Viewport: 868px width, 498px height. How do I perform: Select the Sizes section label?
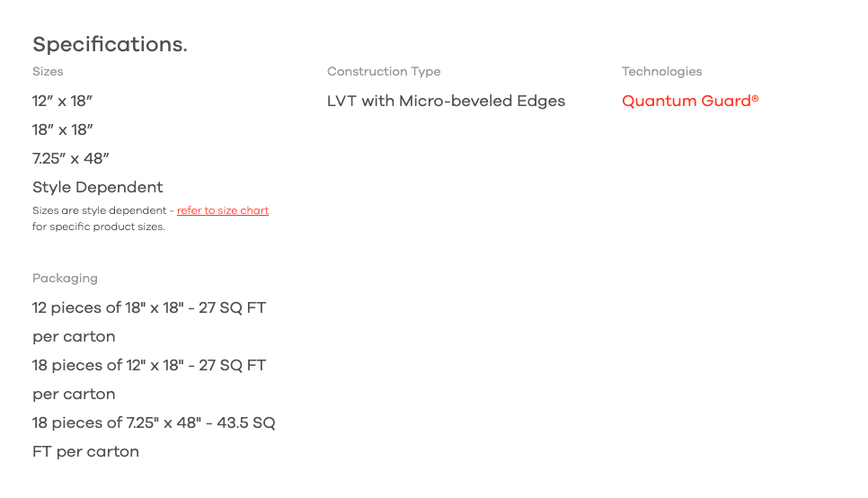(x=48, y=71)
